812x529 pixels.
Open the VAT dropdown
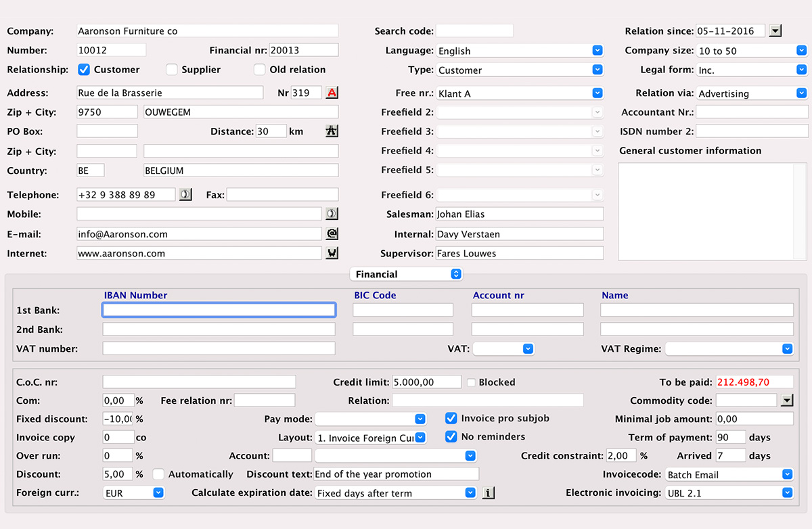pos(503,348)
